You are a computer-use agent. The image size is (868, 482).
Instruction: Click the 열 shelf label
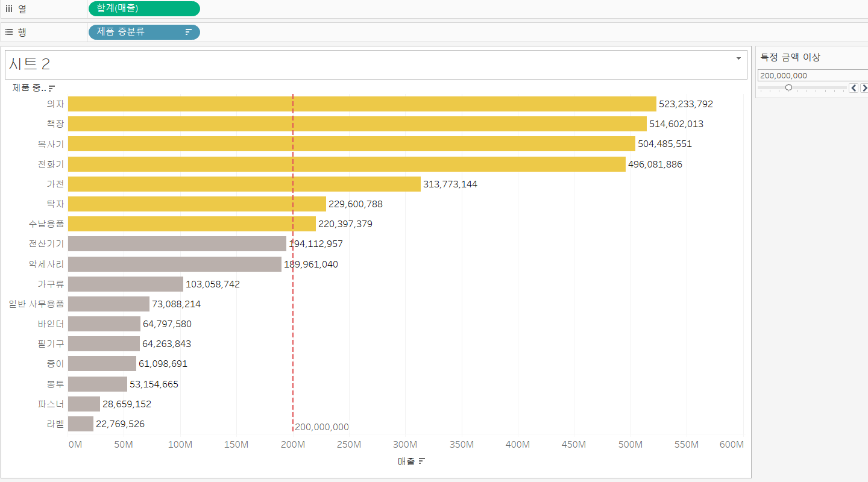pyautogui.click(x=22, y=8)
